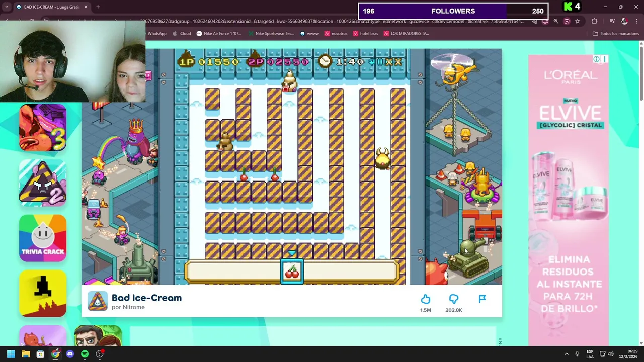
Task: Click the Google Lens icon in address bar
Action: (567, 21)
